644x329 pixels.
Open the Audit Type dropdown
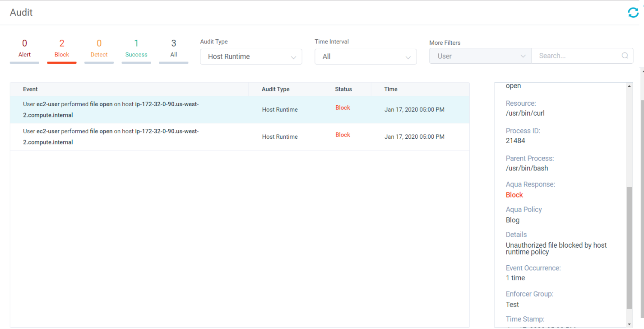tap(251, 56)
